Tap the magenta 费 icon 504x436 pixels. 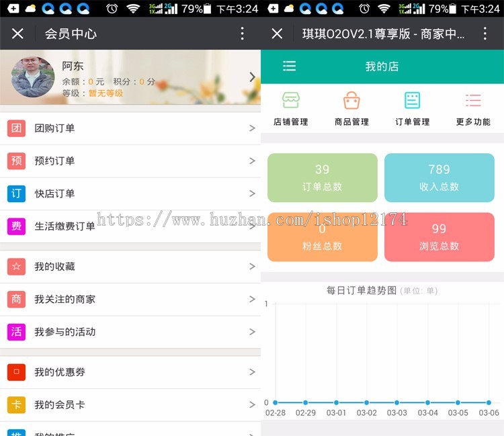[x=16, y=226]
